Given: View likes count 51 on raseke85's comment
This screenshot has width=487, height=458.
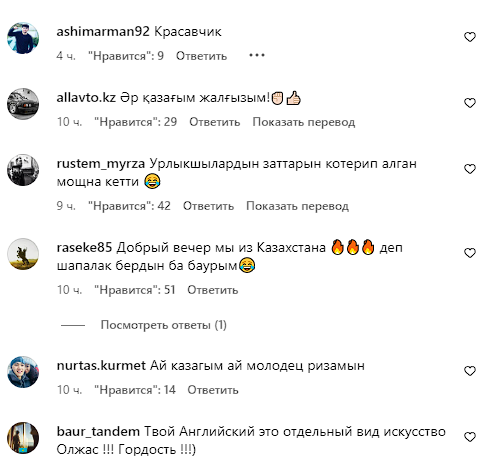Looking at the screenshot, I should tap(134, 290).
